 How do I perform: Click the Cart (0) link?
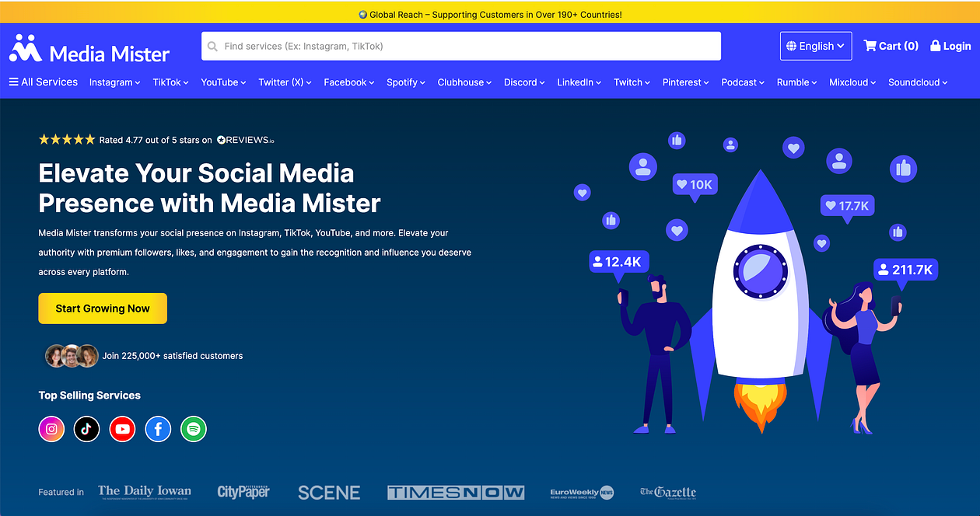click(x=891, y=46)
